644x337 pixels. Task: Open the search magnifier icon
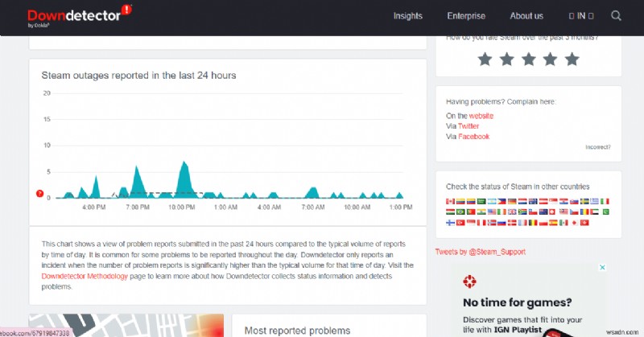click(x=616, y=16)
